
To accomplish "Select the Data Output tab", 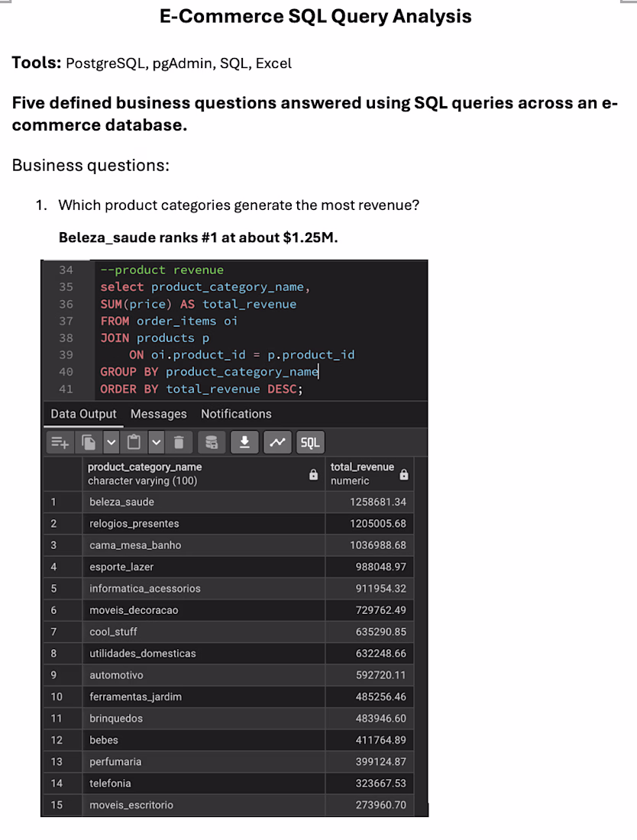I will 83,414.
